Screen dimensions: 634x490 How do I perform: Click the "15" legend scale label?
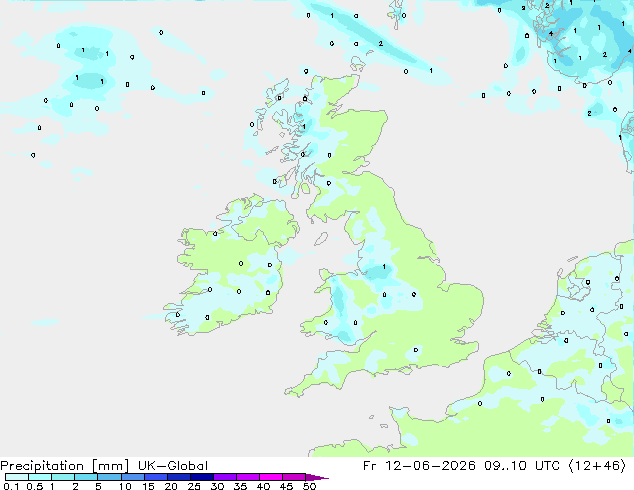(148, 486)
